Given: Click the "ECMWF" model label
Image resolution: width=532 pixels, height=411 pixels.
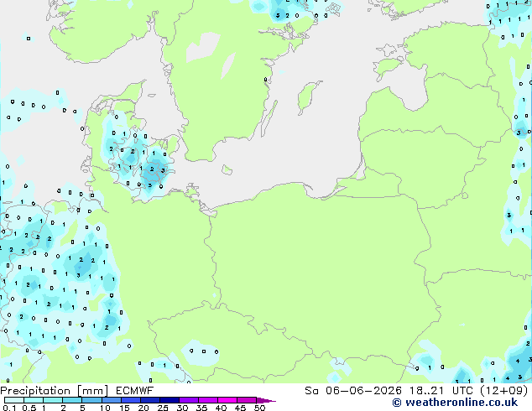Looking at the screenshot, I should click(x=135, y=391).
